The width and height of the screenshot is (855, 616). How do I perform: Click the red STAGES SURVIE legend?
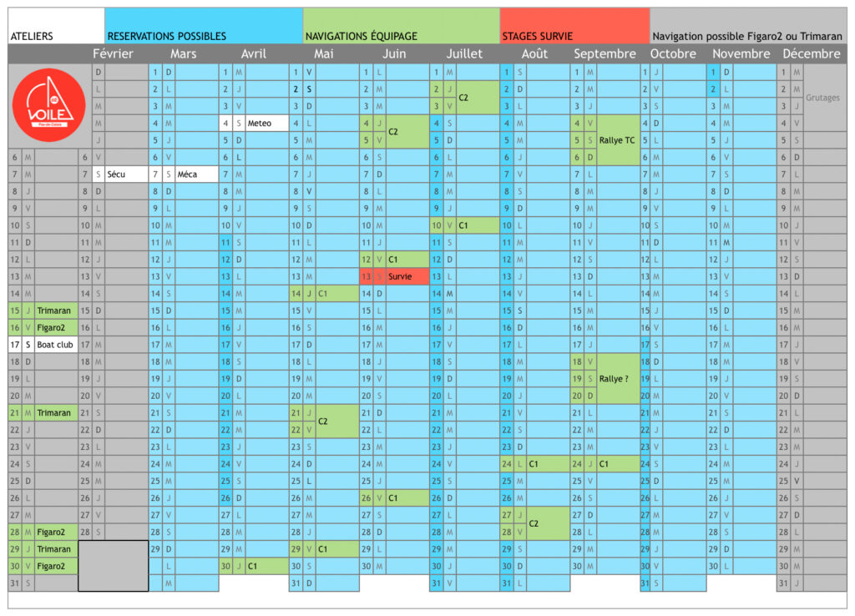[x=574, y=26]
